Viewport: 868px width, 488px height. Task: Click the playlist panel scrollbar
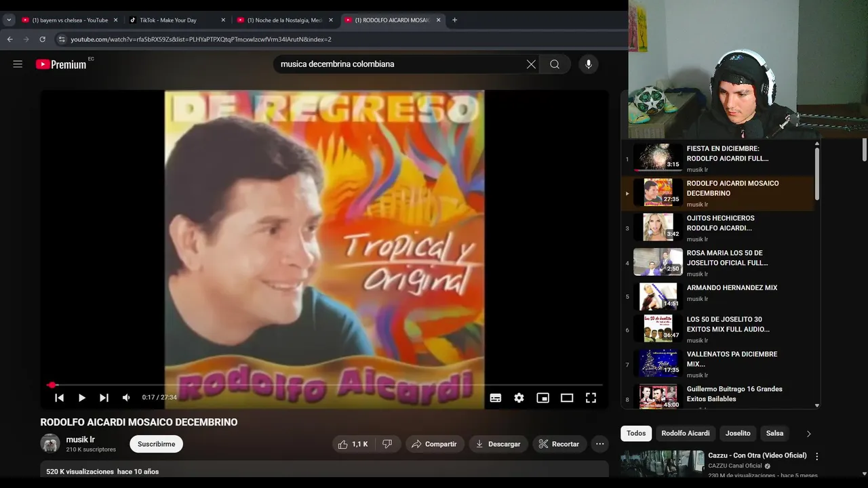pyautogui.click(x=816, y=174)
